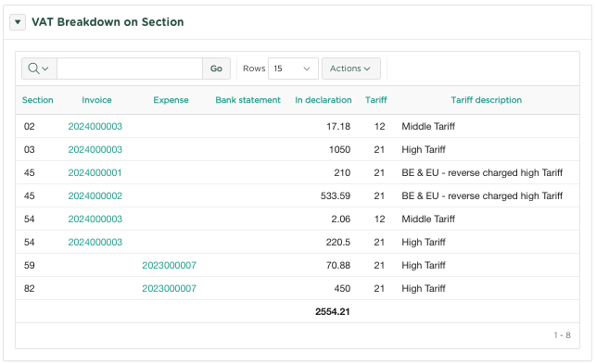
Task: Click the Invoice column header
Action: click(96, 100)
